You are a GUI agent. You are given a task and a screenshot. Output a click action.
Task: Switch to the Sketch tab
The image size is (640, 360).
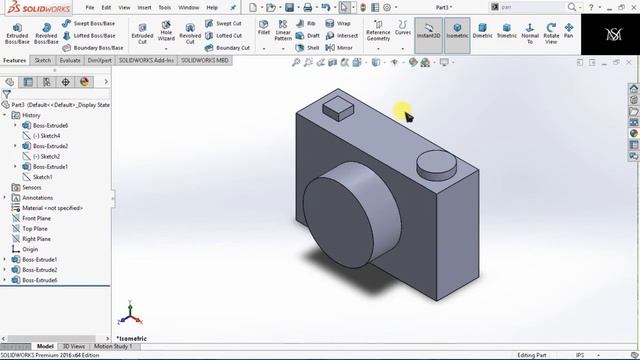[x=42, y=60]
